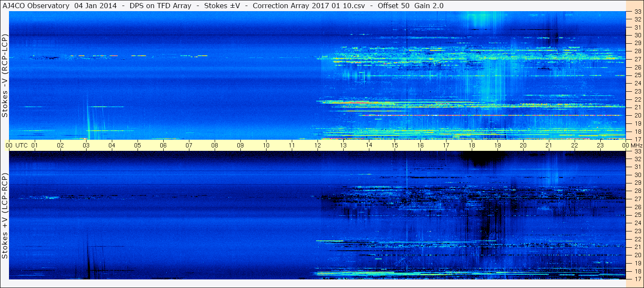Click 20 MHz tick on Stokes -V scale

click(638, 115)
